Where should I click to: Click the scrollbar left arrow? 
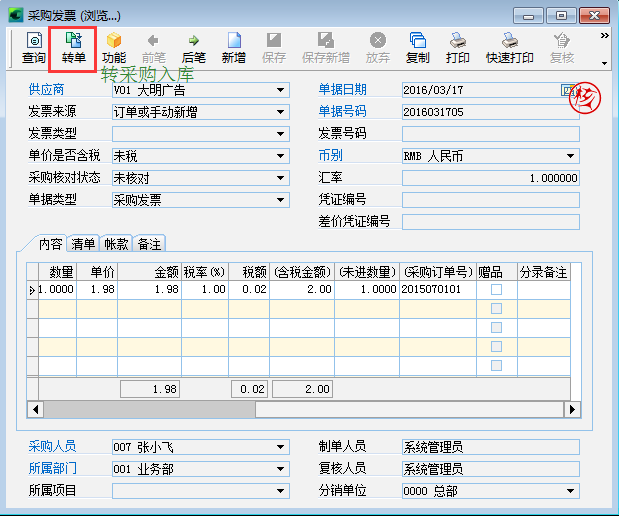(x=36, y=410)
